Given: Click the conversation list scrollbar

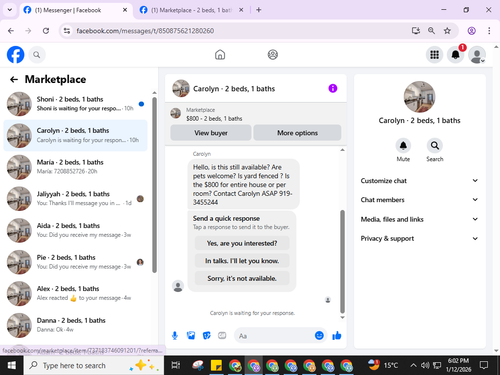Looking at the screenshot, I should click(154, 185).
